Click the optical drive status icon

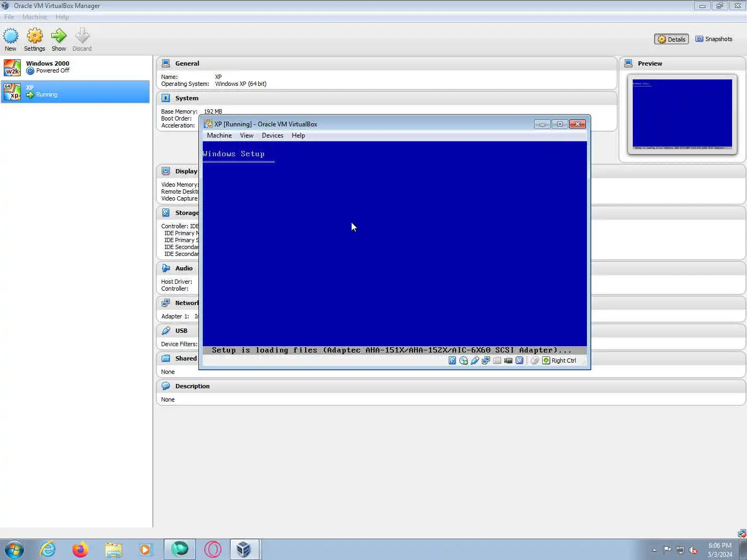[x=464, y=361]
